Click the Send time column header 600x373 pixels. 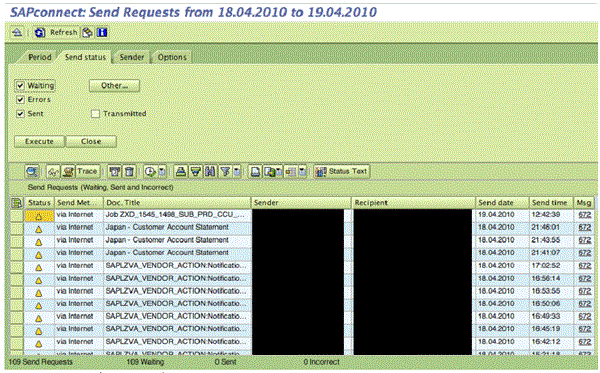coord(551,203)
